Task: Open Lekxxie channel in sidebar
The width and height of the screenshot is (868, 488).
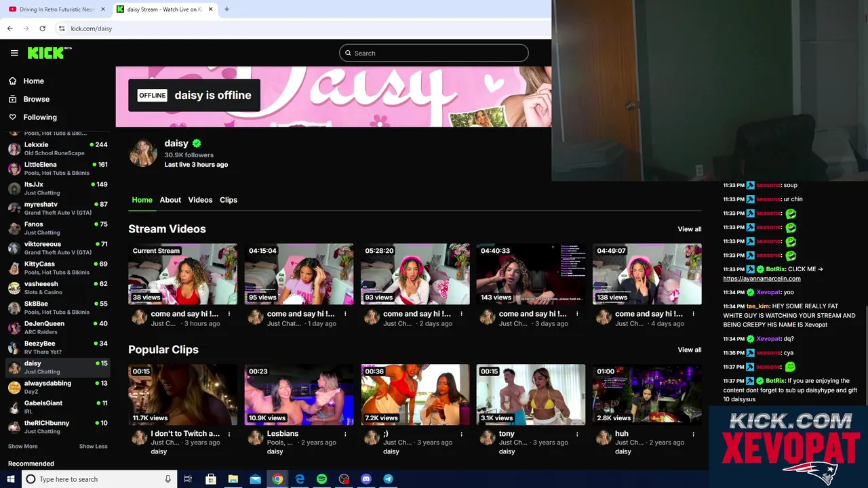Action: pyautogui.click(x=58, y=148)
